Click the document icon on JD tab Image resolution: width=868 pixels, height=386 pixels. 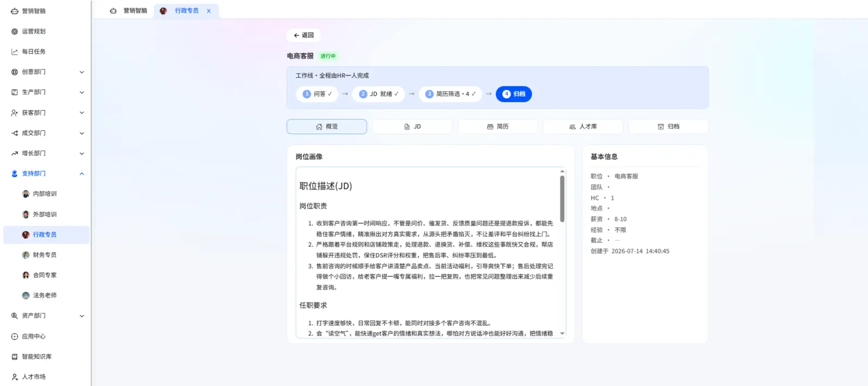pos(407,126)
